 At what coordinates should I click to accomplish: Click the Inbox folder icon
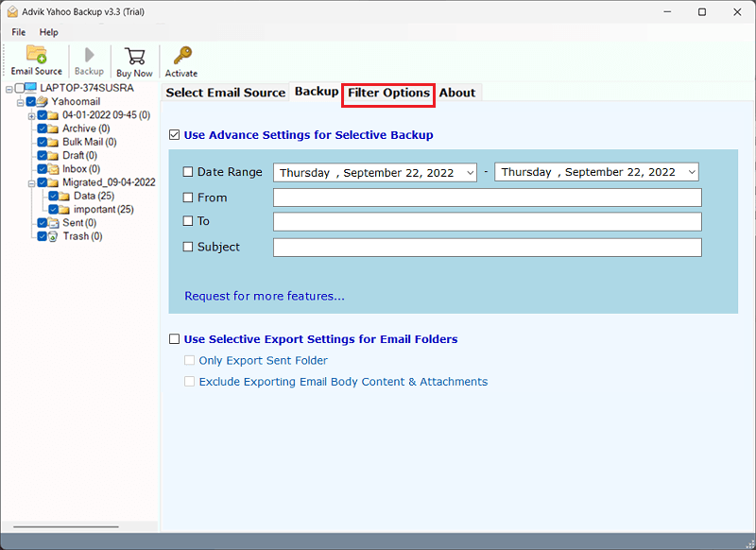pos(53,169)
